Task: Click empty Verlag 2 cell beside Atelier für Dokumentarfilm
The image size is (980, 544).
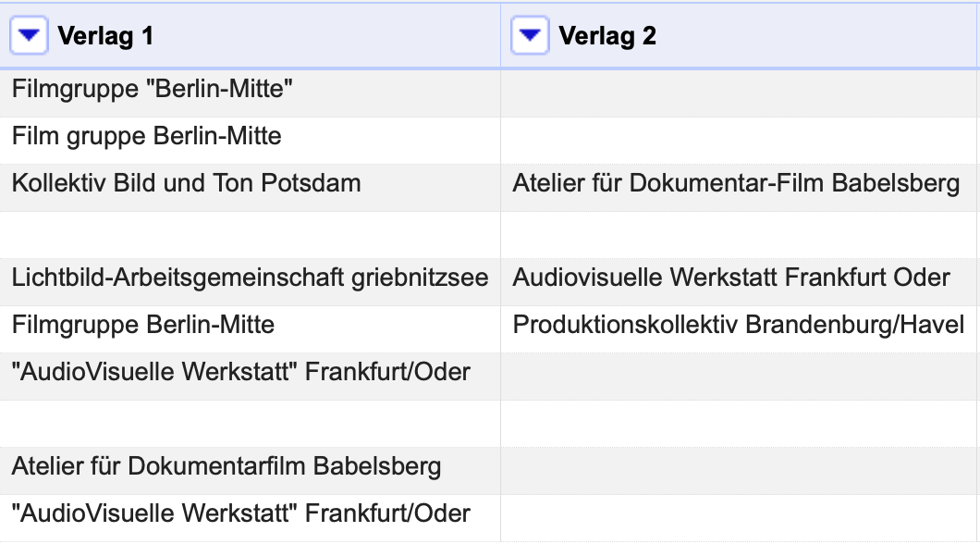Action: (x=740, y=467)
